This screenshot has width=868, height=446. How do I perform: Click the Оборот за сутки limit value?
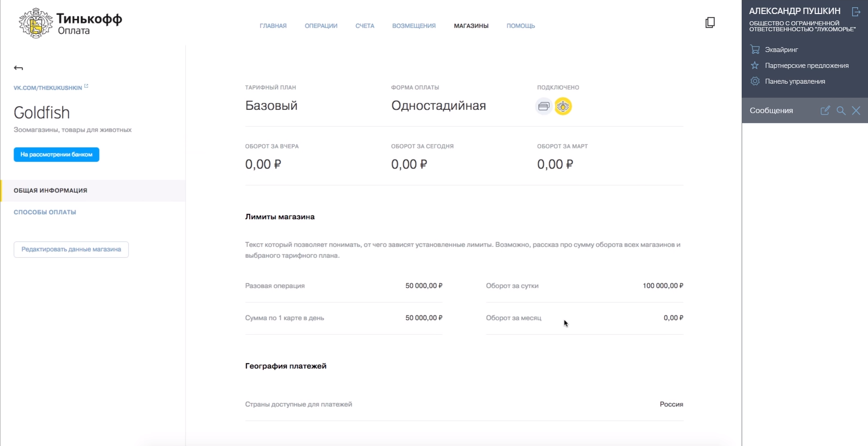pos(663,286)
